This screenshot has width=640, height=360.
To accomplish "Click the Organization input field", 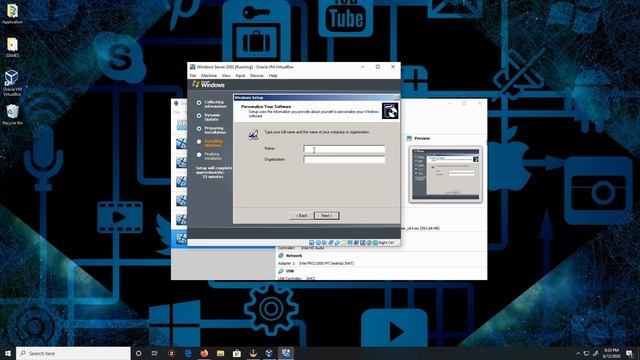I will [x=344, y=160].
